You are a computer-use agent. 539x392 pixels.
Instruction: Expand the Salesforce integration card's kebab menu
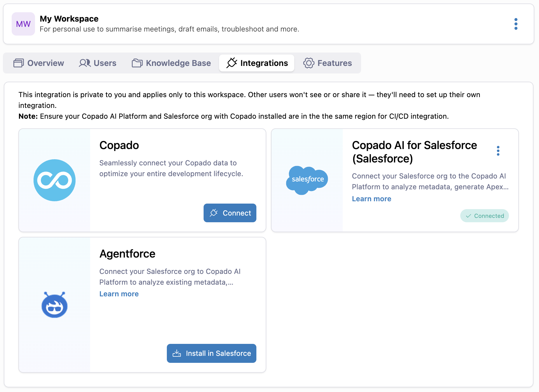pos(498,151)
